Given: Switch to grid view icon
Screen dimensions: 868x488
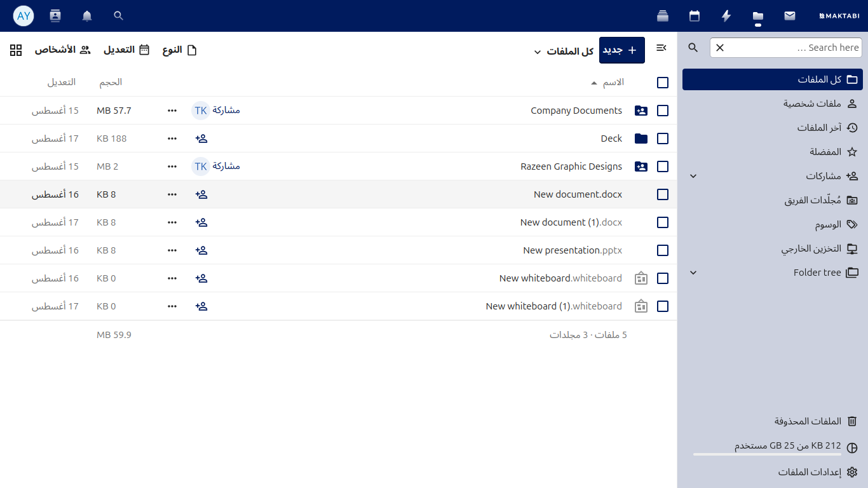Looking at the screenshot, I should click(16, 50).
